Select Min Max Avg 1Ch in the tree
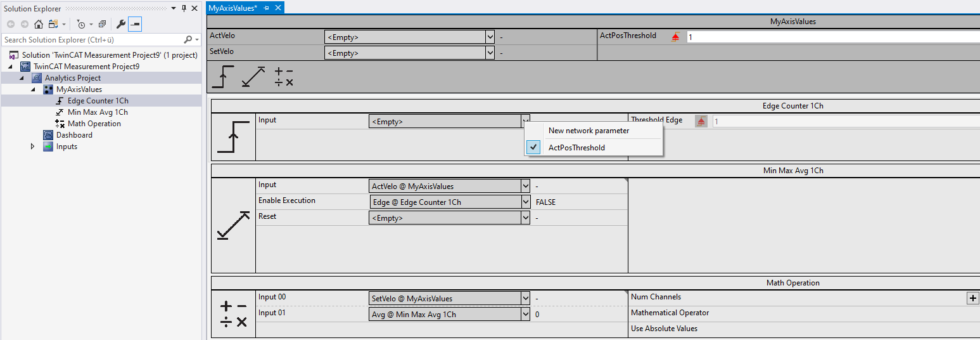Screen dimensions: 980x340 [x=98, y=112]
